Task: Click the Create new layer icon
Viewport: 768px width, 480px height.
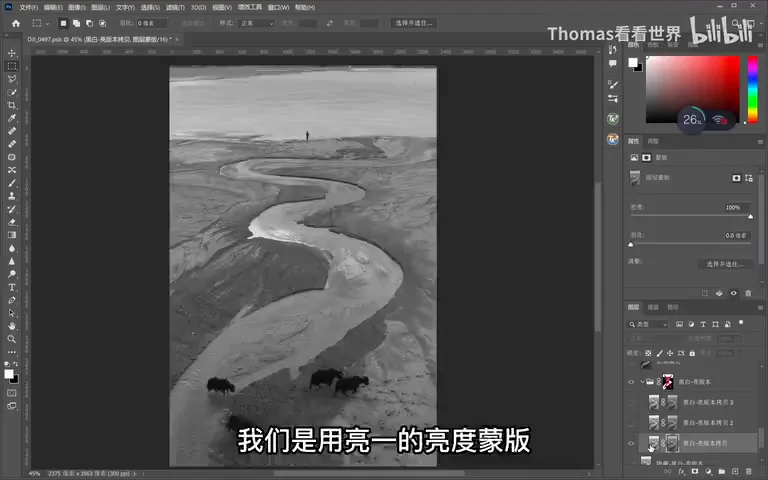Action: pos(735,471)
